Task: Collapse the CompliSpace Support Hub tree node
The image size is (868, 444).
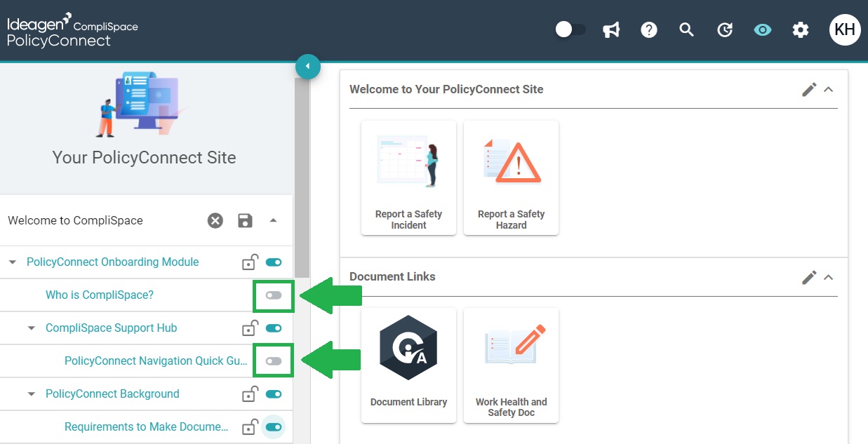Action: tap(32, 328)
